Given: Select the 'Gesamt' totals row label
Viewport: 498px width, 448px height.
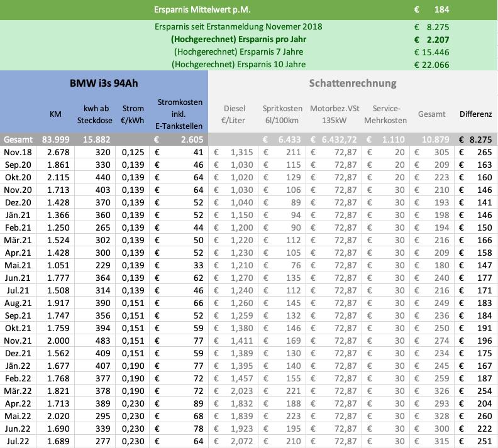Looking at the screenshot, I should click(18, 139).
